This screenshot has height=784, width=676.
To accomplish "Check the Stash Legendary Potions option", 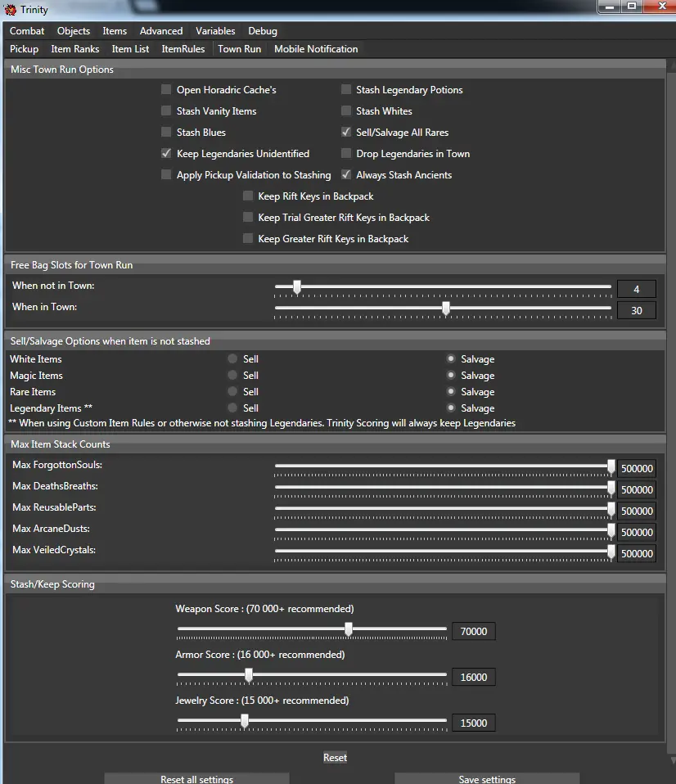I will [x=346, y=90].
